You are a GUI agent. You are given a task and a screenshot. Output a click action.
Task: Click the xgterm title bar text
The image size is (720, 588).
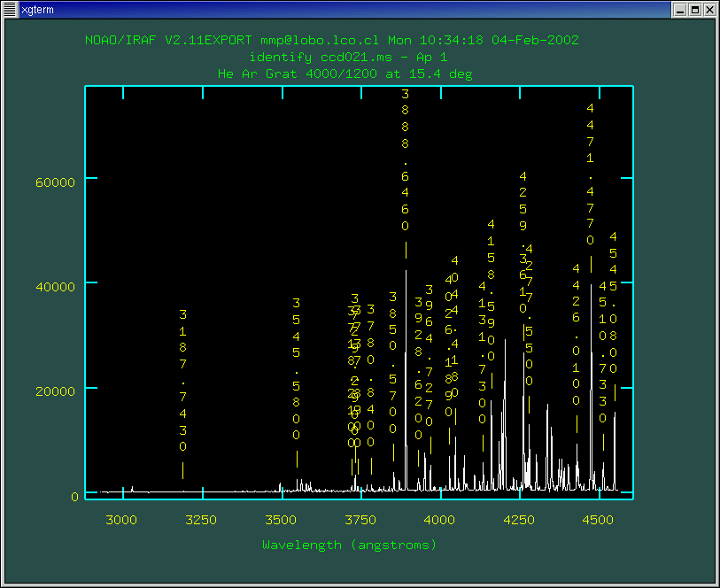click(x=38, y=10)
